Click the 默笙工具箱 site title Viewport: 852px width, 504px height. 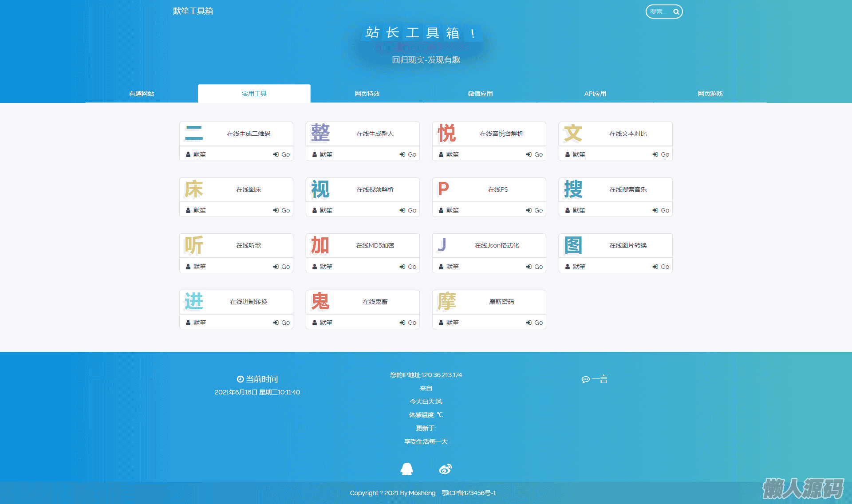(193, 11)
